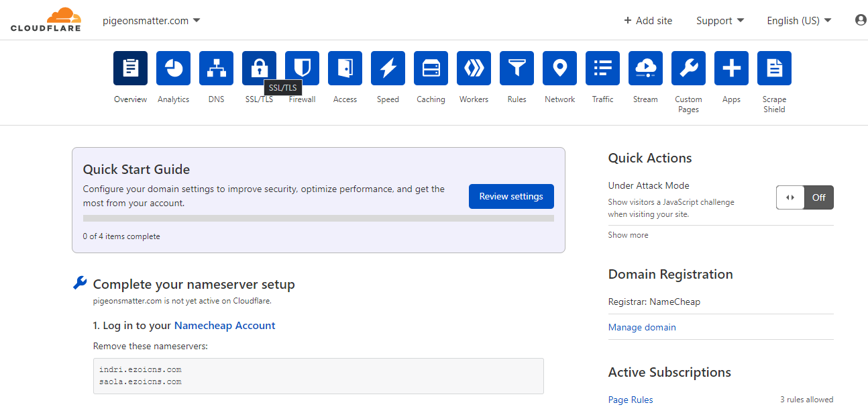Image resolution: width=868 pixels, height=409 pixels.
Task: Select the Overview tab
Action: pyautogui.click(x=130, y=69)
